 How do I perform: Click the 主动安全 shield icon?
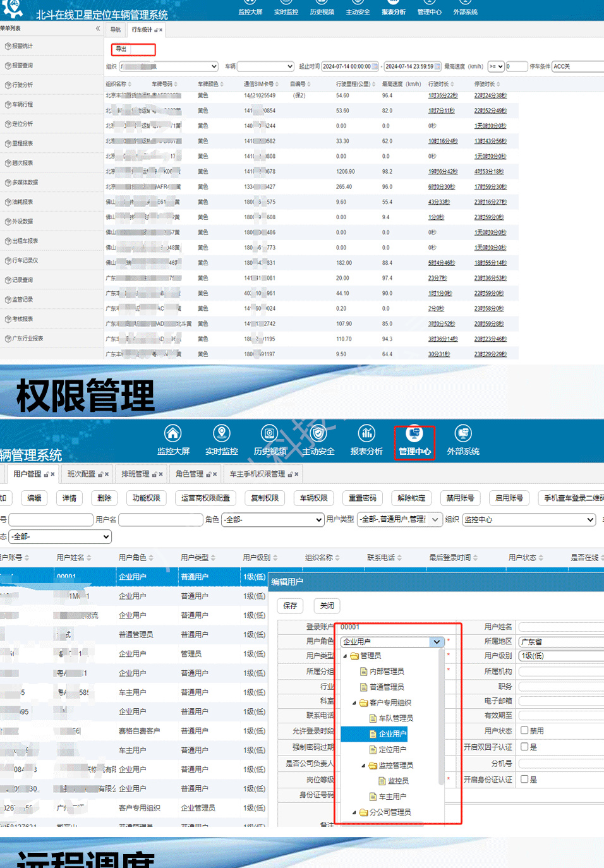coord(318,433)
